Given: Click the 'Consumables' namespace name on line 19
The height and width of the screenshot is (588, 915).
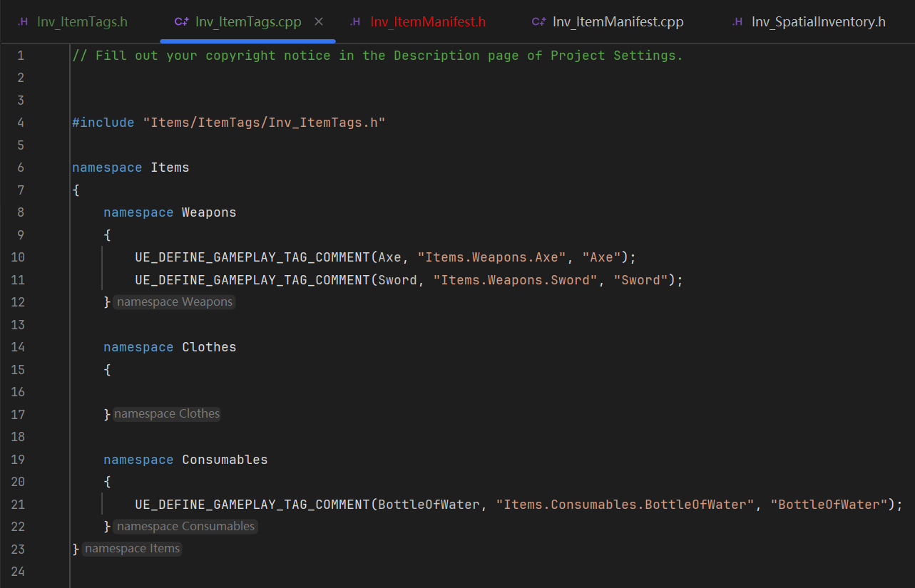Looking at the screenshot, I should click(225, 460).
